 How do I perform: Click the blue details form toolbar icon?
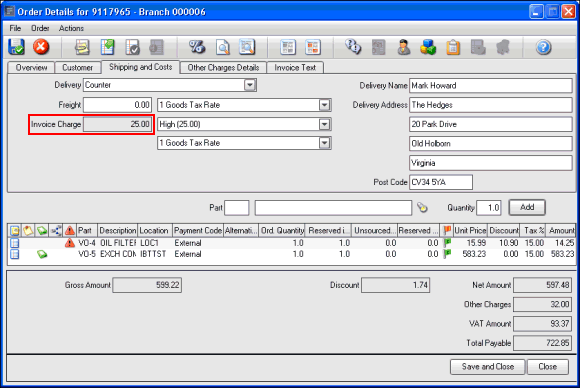click(x=288, y=47)
